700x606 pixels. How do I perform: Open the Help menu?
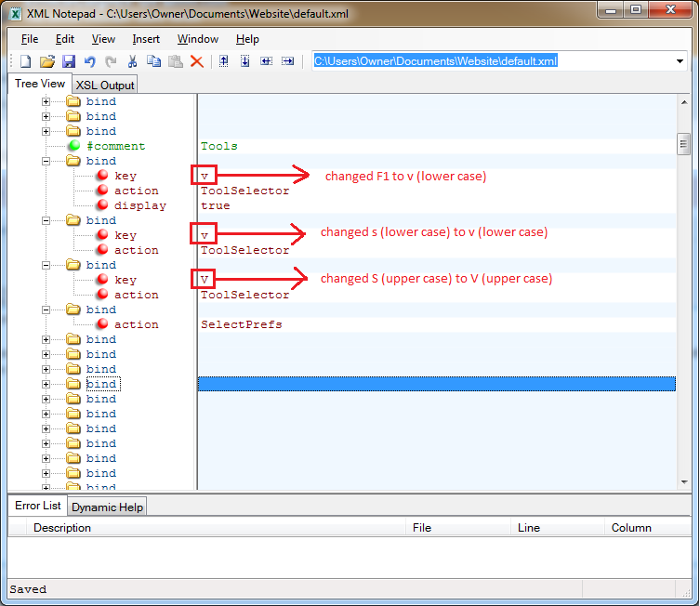click(x=247, y=39)
